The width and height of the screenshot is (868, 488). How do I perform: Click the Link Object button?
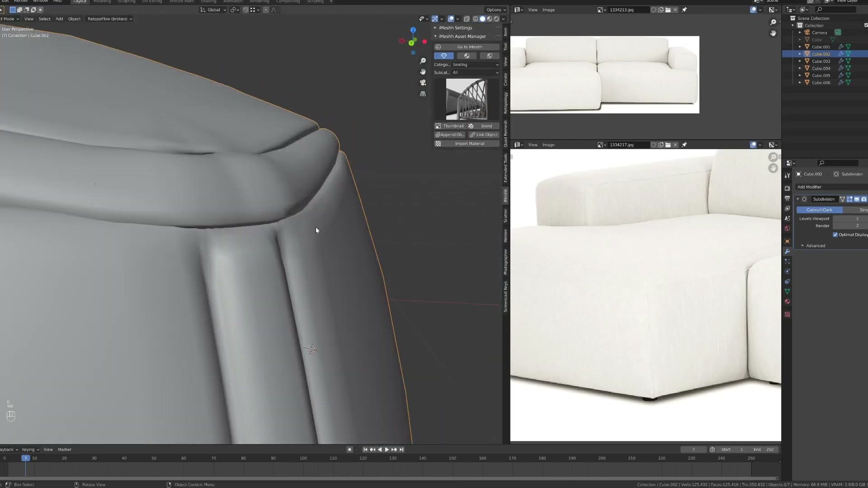tap(483, 135)
